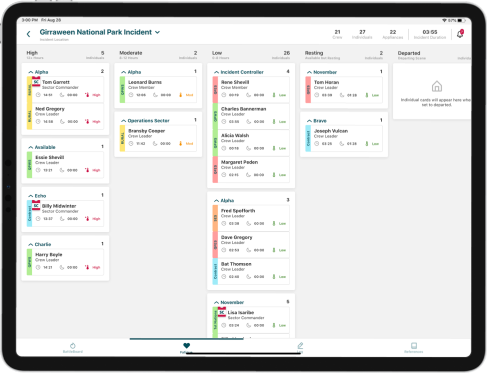Open Bransby Cooper's card
487x374 pixels.
158,138
